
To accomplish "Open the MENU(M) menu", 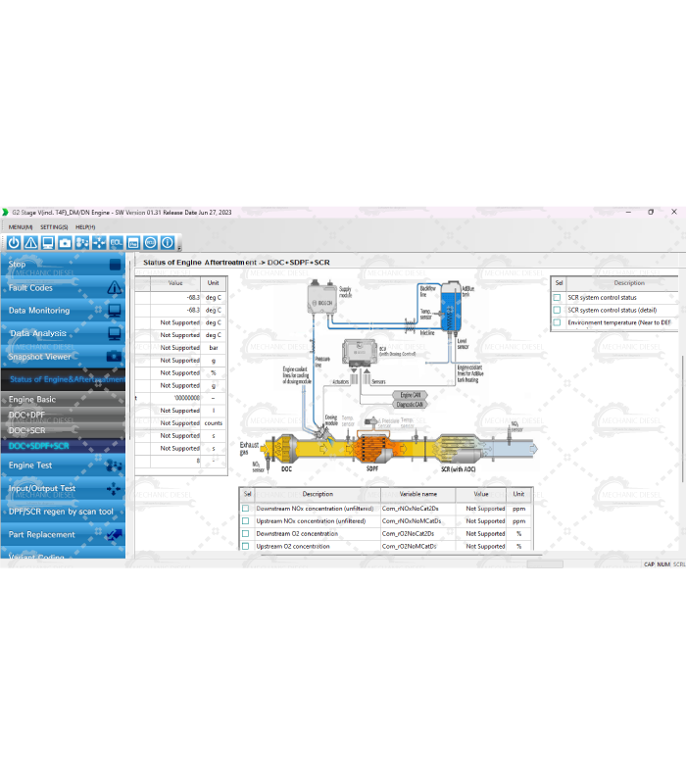I will tap(21, 226).
